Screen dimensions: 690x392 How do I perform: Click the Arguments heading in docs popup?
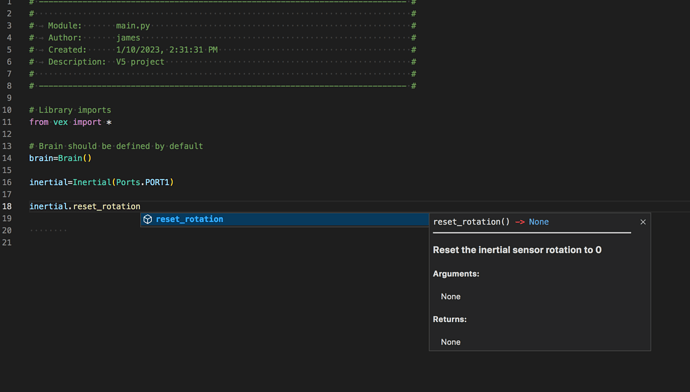tap(456, 274)
